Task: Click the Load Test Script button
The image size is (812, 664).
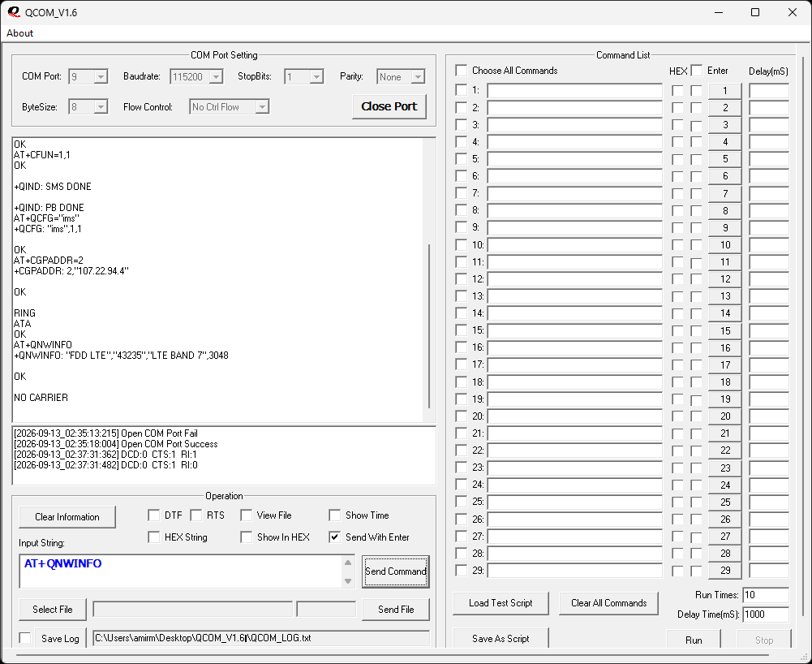Action: (501, 603)
